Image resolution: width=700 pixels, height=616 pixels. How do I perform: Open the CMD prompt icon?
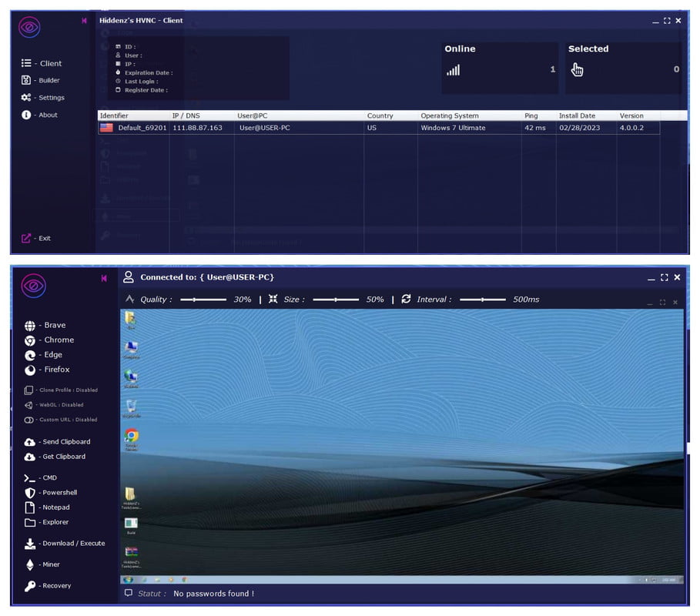[30, 478]
